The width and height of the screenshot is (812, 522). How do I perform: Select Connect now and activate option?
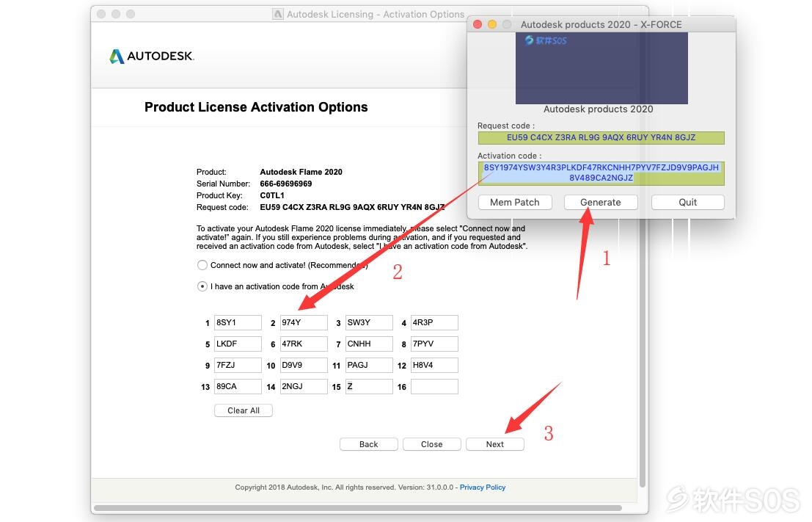tap(202, 265)
